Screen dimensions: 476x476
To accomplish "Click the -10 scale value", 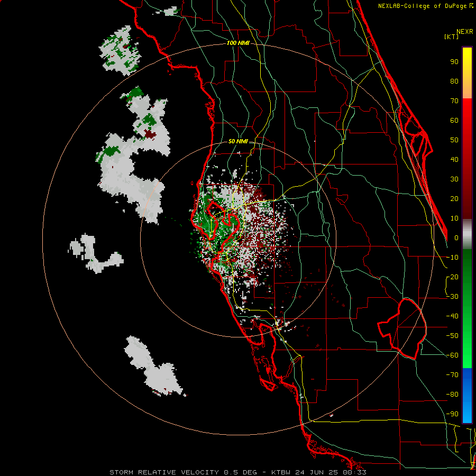I will point(452,258).
